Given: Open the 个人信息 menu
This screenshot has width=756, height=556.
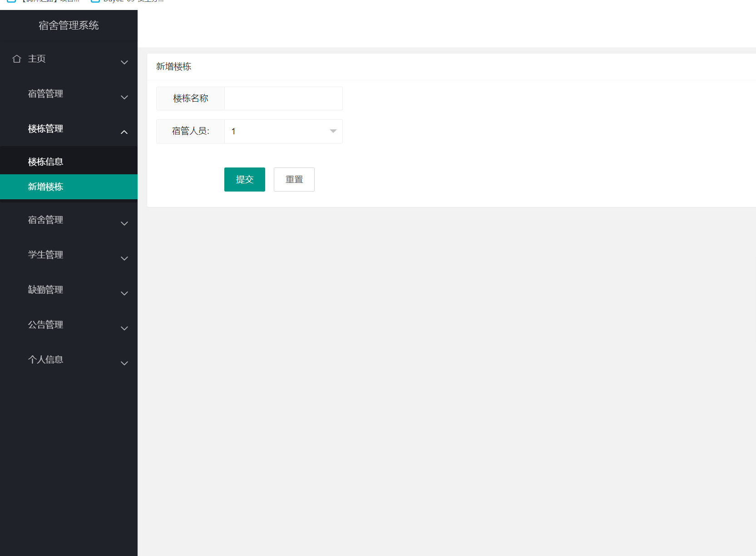Looking at the screenshot, I should 69,360.
